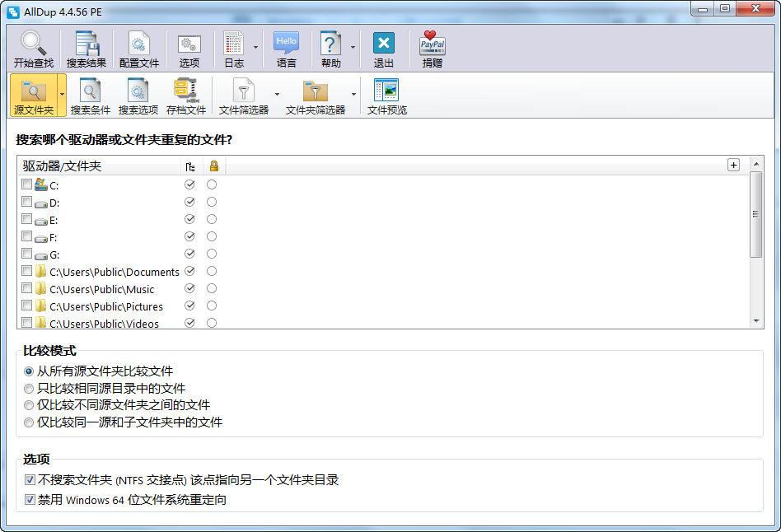Viewport: 781px width, 532px height.
Task: Expand the 日志 dropdown arrow
Action: click(x=255, y=47)
